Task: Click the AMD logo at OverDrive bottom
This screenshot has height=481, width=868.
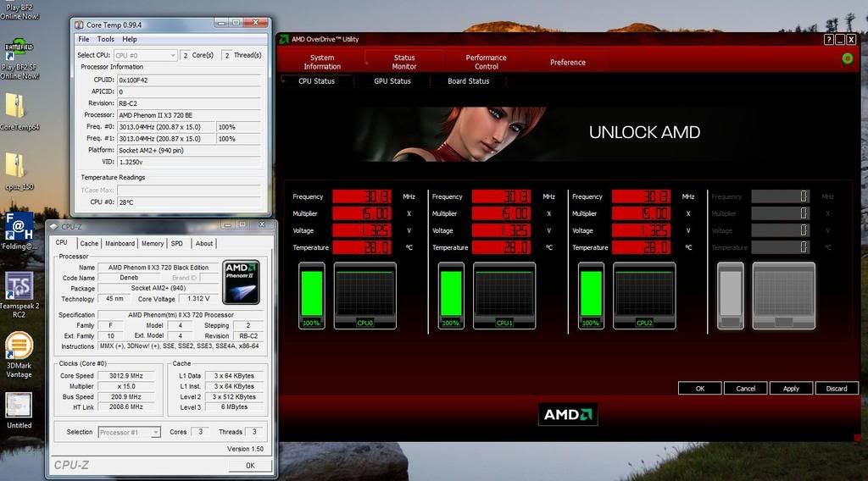Action: [567, 415]
